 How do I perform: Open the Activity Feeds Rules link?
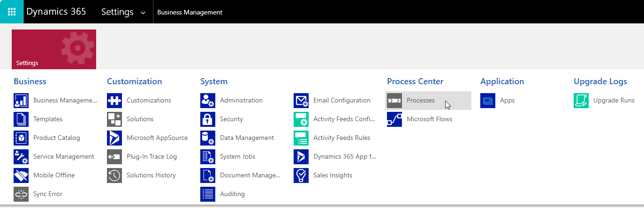342,138
